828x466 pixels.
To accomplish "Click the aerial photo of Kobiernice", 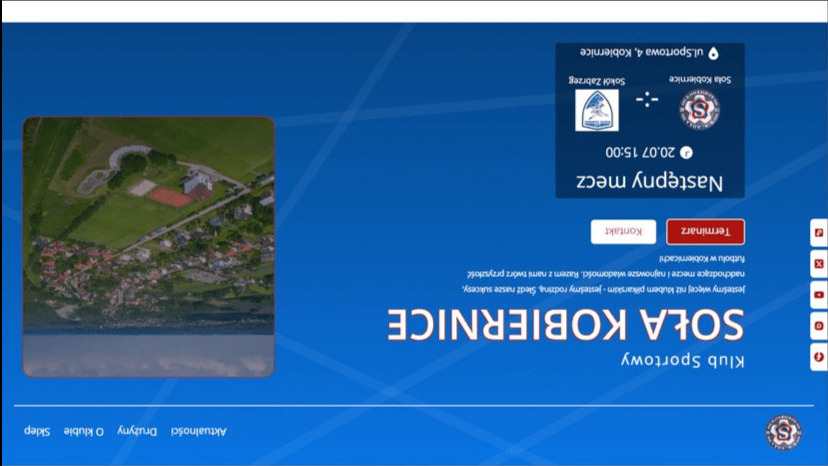I will point(148,247).
